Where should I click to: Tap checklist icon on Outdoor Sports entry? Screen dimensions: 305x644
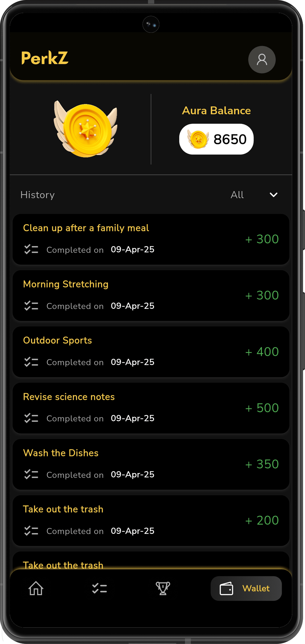(31, 362)
